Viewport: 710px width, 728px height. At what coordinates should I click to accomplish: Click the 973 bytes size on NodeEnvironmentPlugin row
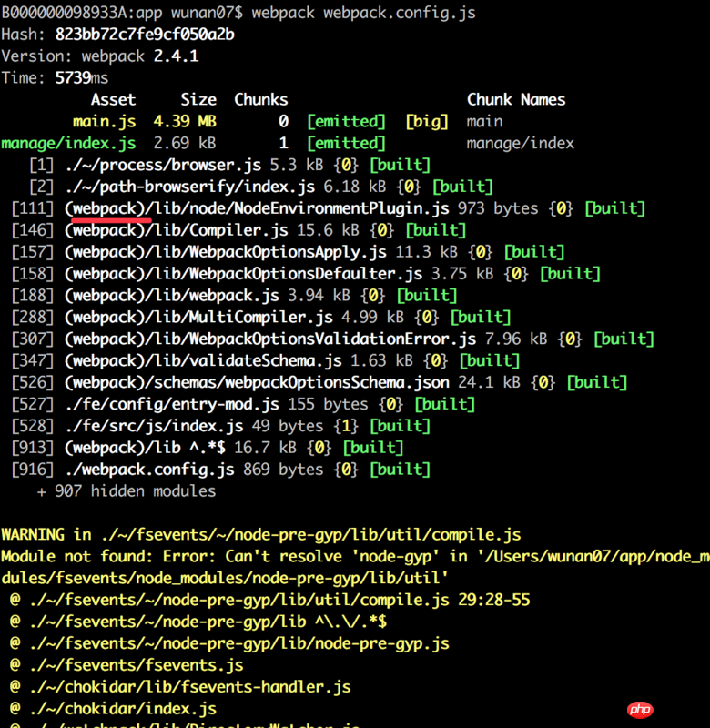498,208
